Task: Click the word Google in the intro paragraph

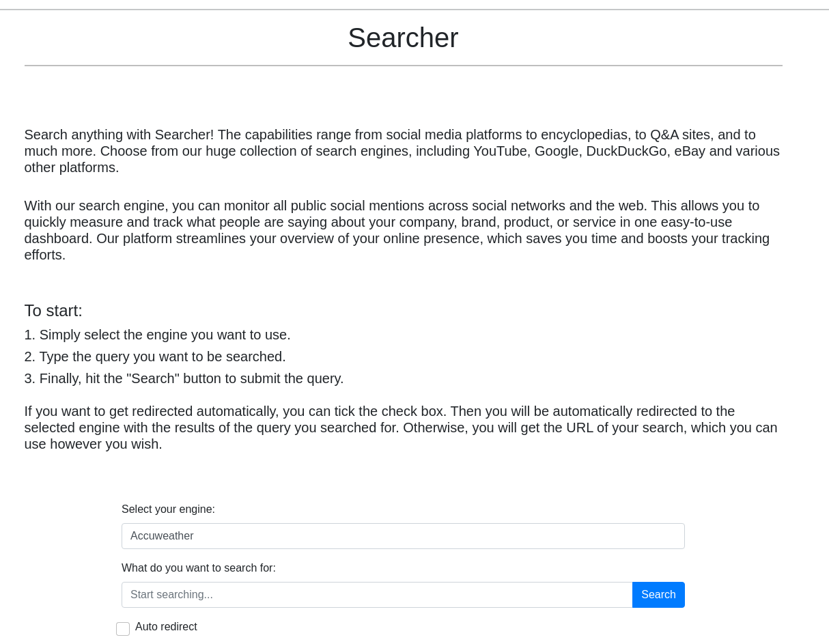Action: tap(556, 152)
